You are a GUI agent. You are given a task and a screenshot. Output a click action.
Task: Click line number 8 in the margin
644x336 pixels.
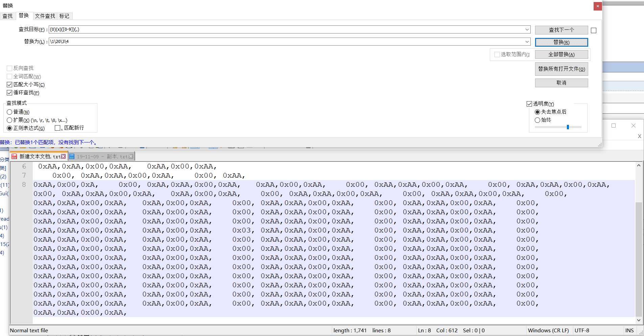tap(24, 185)
